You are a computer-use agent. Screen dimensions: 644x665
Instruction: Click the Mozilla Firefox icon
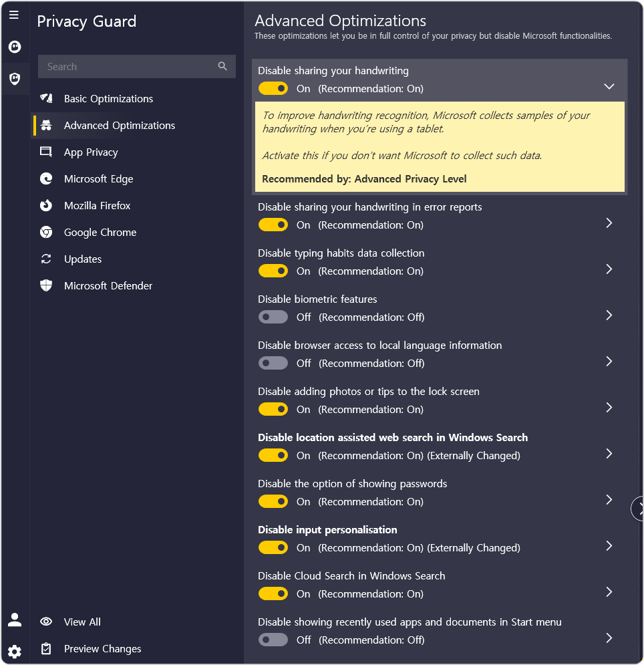tap(46, 205)
